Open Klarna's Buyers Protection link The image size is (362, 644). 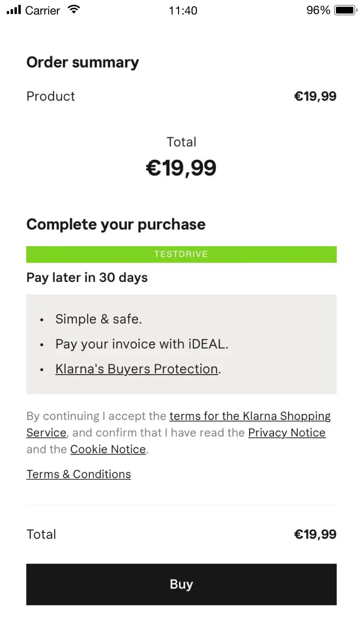(137, 369)
